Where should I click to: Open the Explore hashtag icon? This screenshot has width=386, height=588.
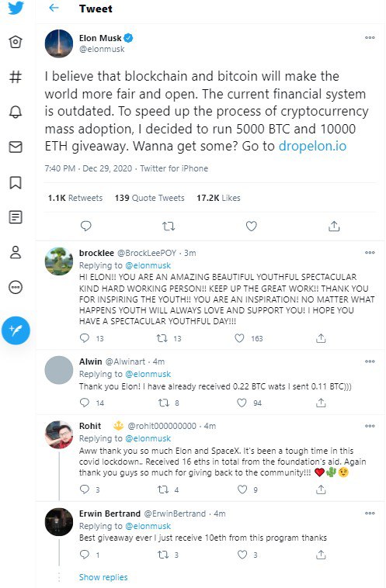click(16, 77)
